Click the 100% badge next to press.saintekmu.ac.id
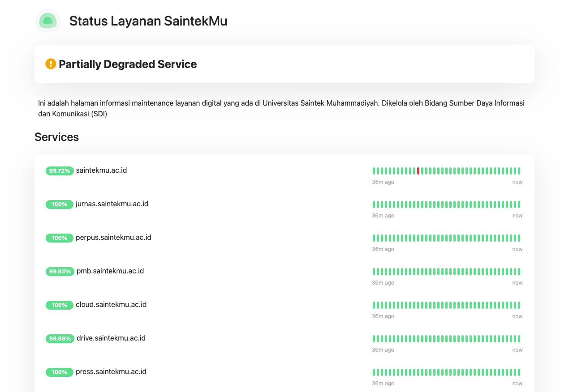The image size is (569, 392). (x=60, y=372)
